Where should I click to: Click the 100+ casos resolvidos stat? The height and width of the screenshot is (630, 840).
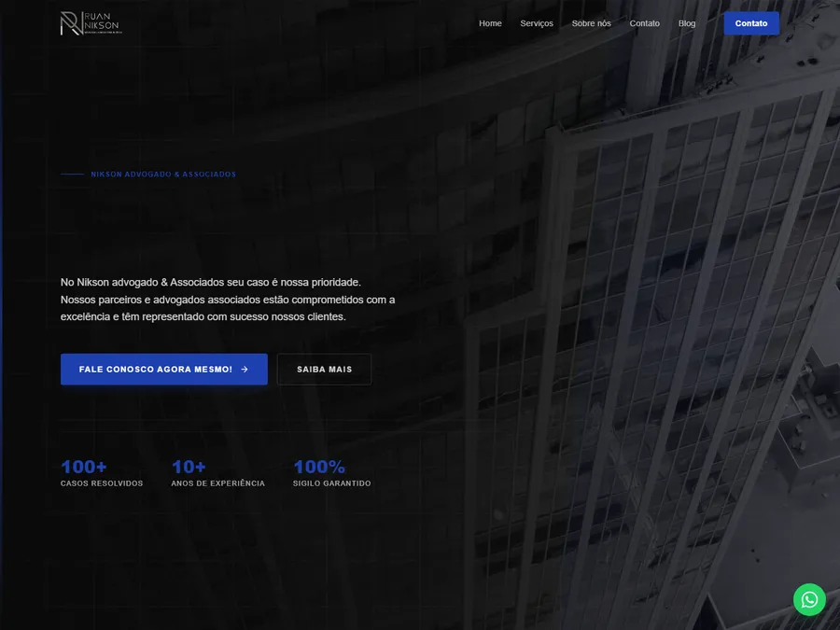point(102,473)
